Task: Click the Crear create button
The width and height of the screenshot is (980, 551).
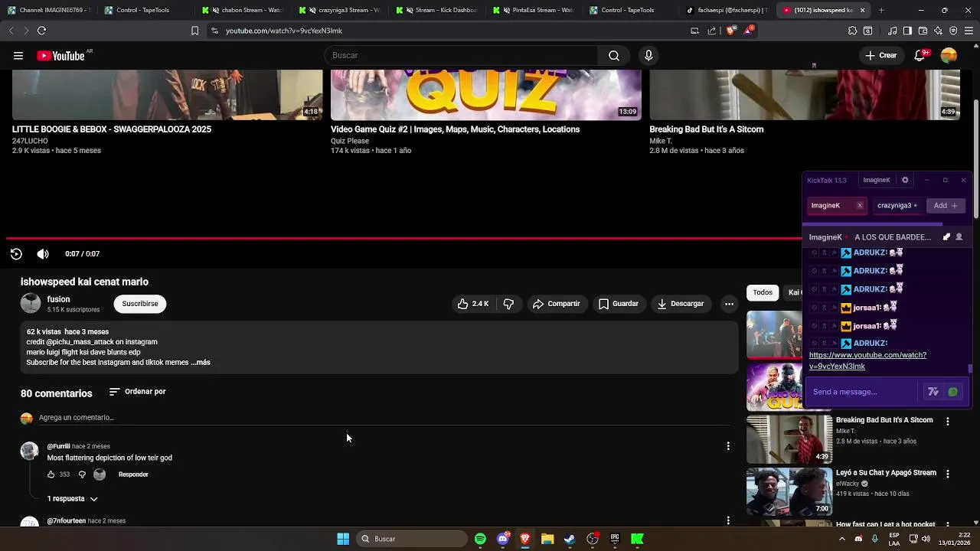Action: [880, 56]
